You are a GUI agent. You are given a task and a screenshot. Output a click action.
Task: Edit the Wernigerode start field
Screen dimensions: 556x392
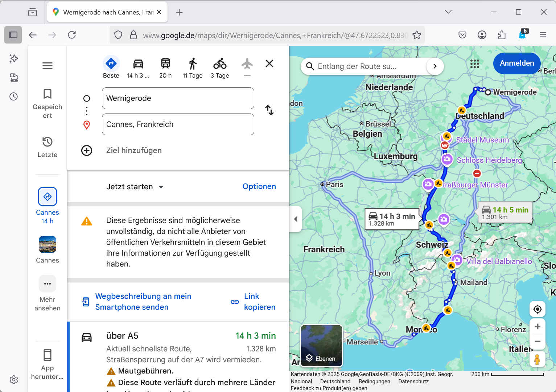click(x=178, y=98)
